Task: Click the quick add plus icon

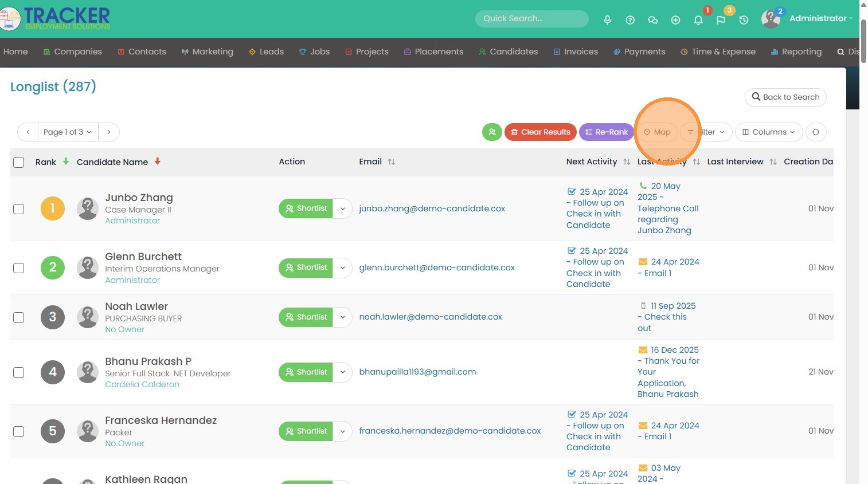Action: point(675,20)
